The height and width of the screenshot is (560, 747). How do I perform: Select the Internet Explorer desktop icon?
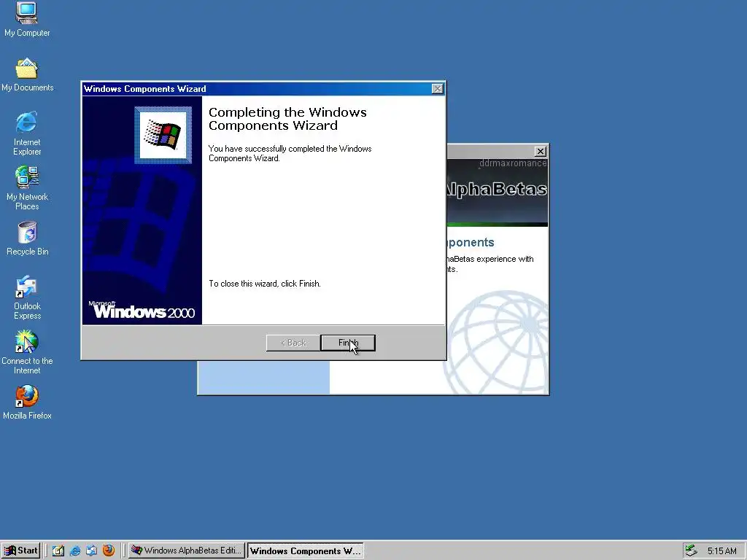27,134
